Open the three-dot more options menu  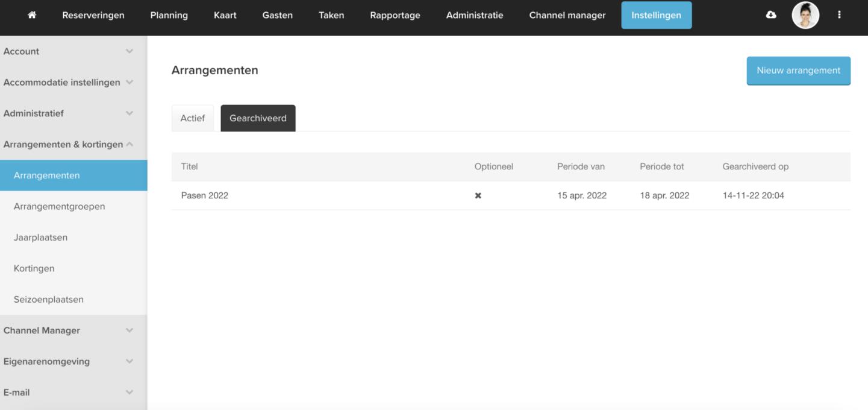tap(839, 15)
